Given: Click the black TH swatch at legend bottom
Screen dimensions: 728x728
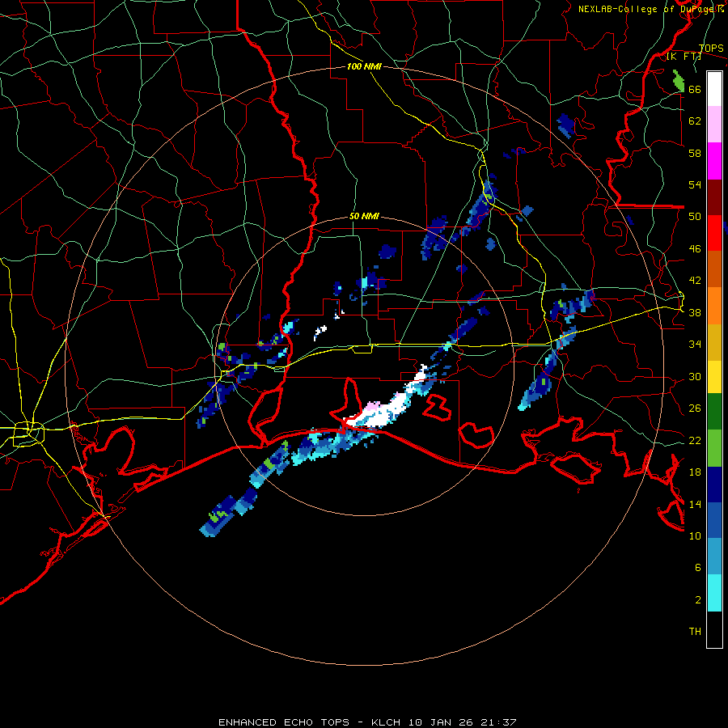Looking at the screenshot, I should click(x=714, y=629).
